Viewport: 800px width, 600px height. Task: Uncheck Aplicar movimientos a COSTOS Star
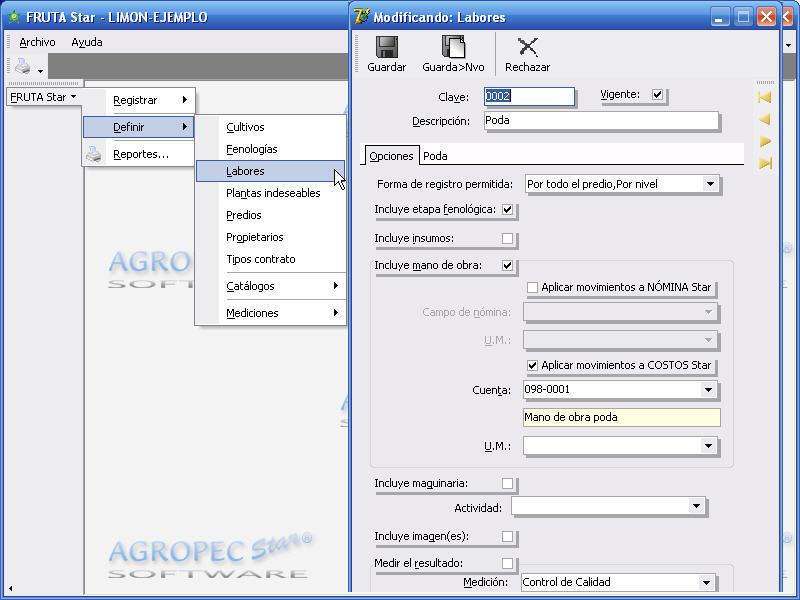click(x=532, y=365)
